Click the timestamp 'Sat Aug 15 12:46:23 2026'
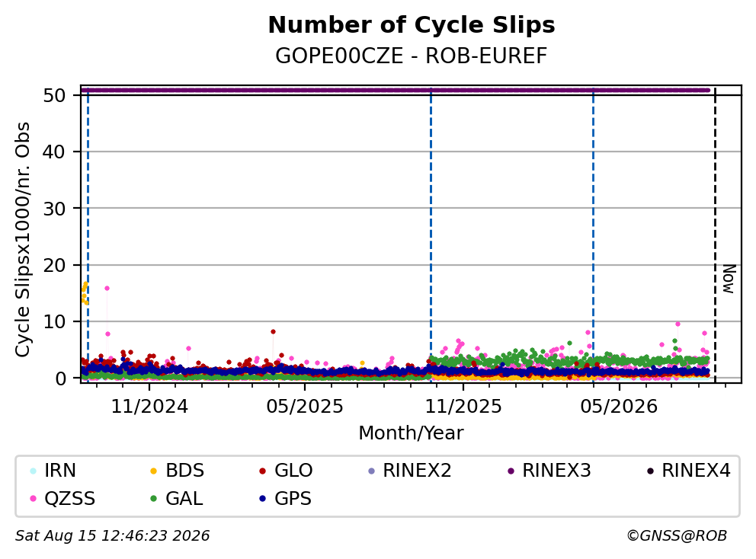 [112, 536]
